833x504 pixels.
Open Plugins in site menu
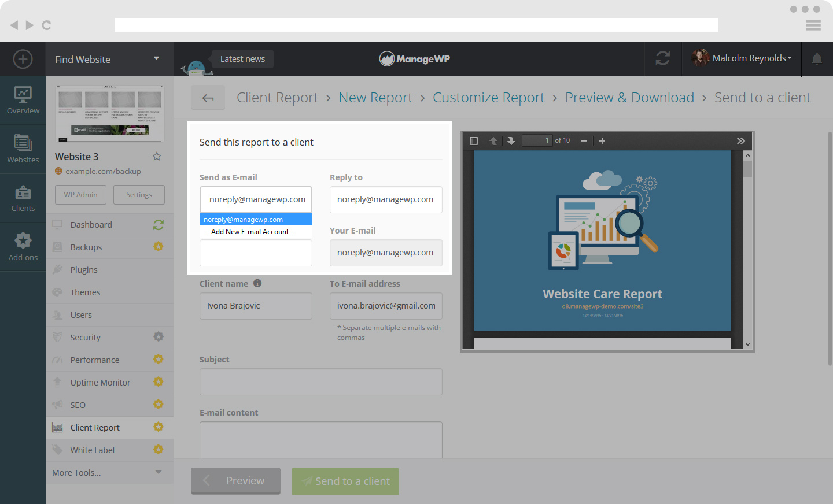(x=84, y=270)
